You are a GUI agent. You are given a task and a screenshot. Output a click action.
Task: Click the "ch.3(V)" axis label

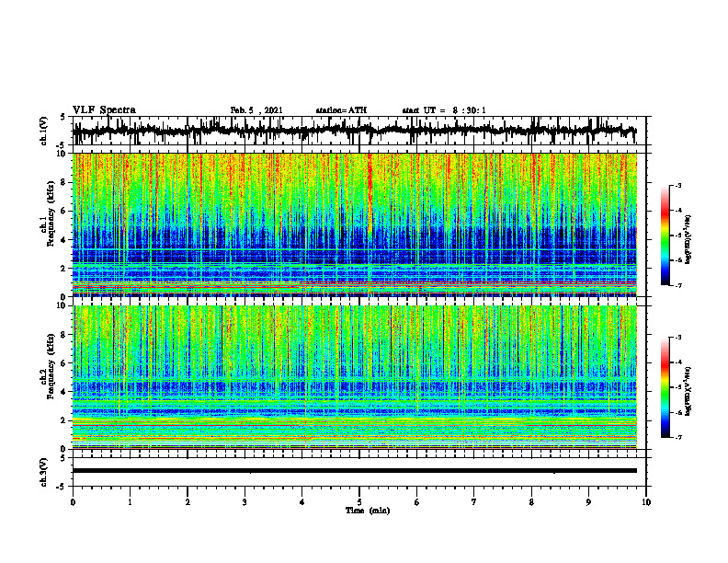44,473
